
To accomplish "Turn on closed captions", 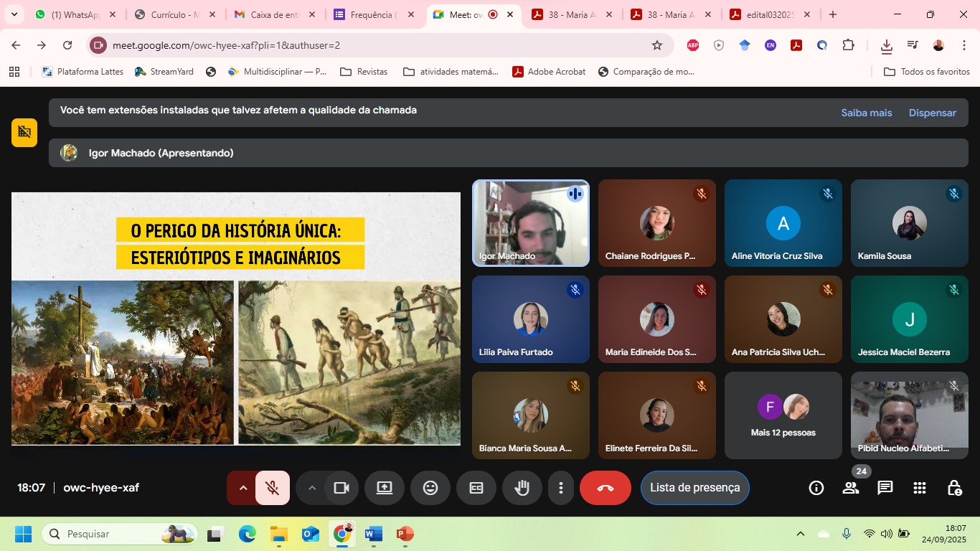I will [x=476, y=488].
